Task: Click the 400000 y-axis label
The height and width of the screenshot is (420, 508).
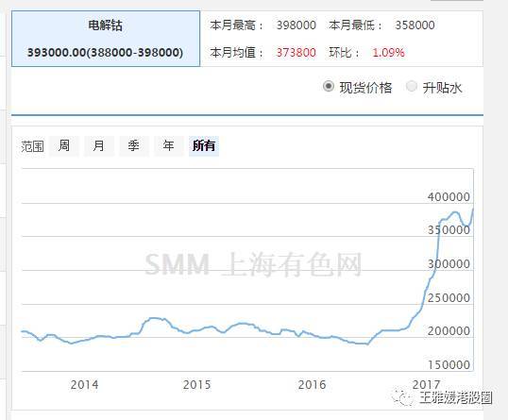Action: [x=449, y=197]
